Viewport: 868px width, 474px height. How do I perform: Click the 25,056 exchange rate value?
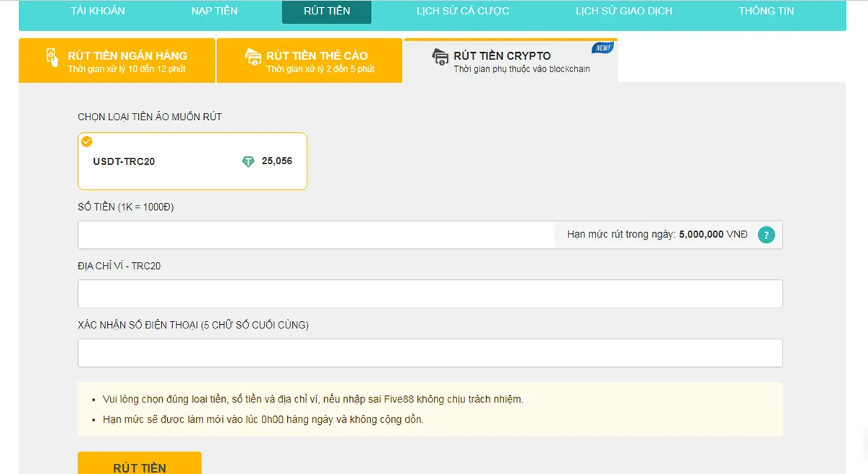[x=277, y=161]
